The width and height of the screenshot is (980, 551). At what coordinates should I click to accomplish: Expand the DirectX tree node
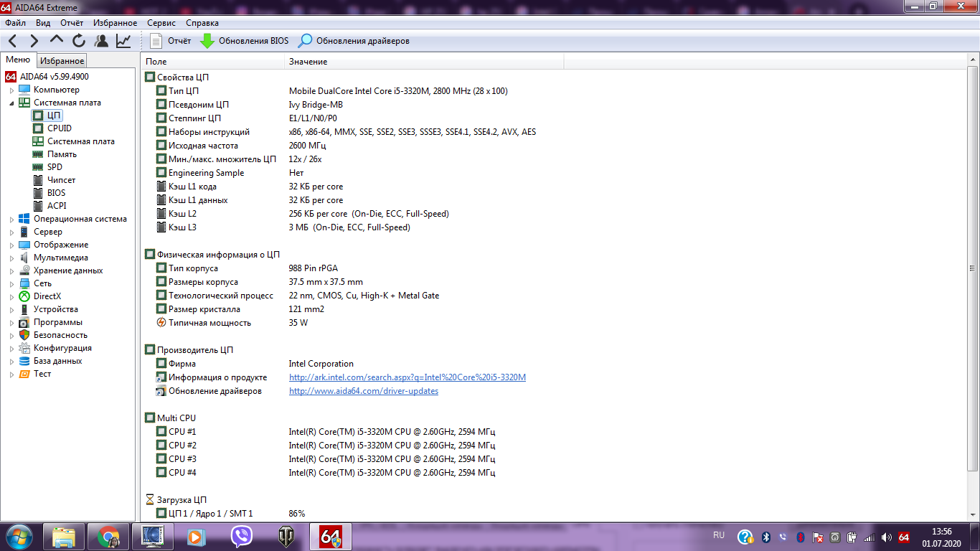(11, 297)
